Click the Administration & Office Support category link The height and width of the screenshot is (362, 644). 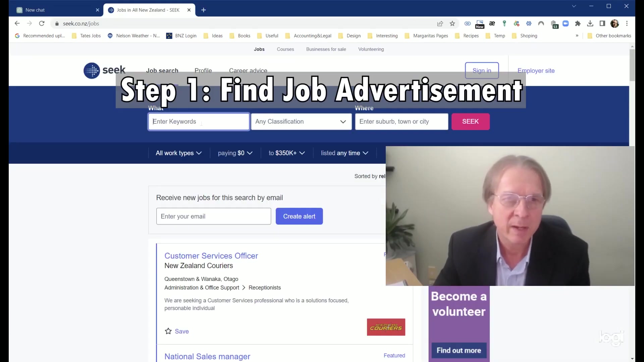click(x=202, y=288)
